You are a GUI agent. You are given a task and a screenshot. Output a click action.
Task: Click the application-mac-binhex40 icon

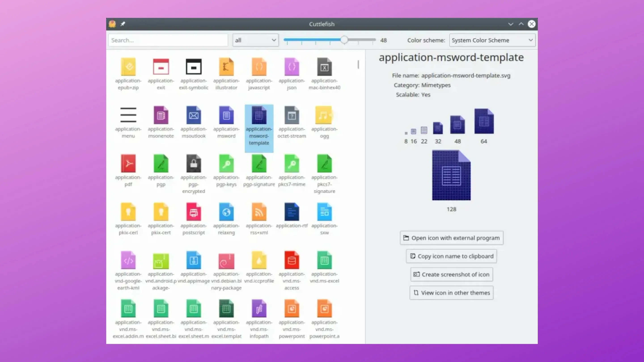[324, 67]
